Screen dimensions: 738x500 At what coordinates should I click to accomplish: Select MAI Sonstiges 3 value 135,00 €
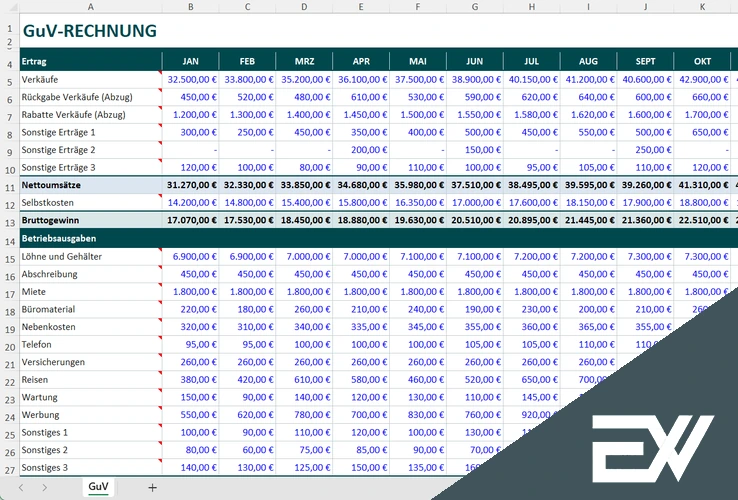(x=418, y=468)
